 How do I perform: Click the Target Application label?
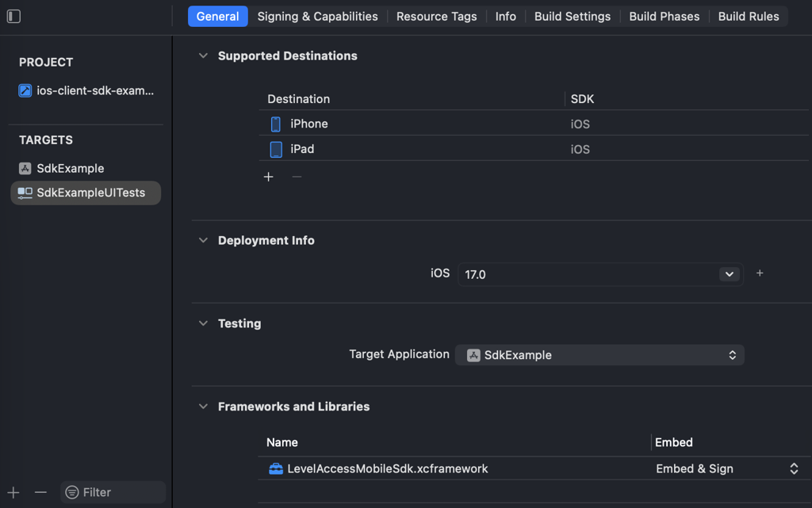click(x=400, y=354)
